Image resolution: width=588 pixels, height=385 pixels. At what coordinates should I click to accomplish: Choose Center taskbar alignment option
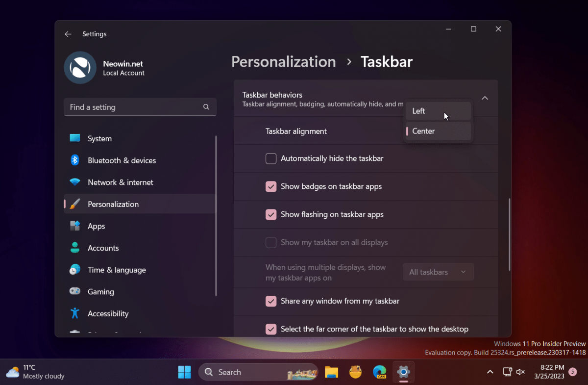point(438,131)
